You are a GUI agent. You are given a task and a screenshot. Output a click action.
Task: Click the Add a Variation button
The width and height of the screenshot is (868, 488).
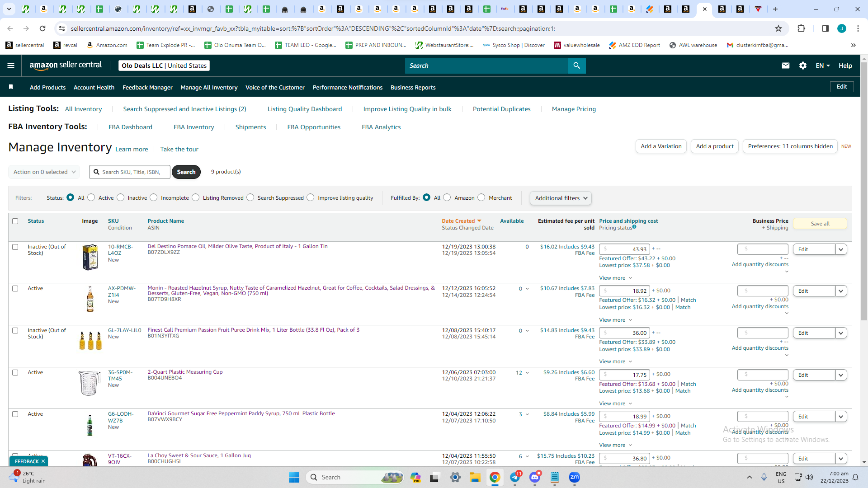click(661, 146)
